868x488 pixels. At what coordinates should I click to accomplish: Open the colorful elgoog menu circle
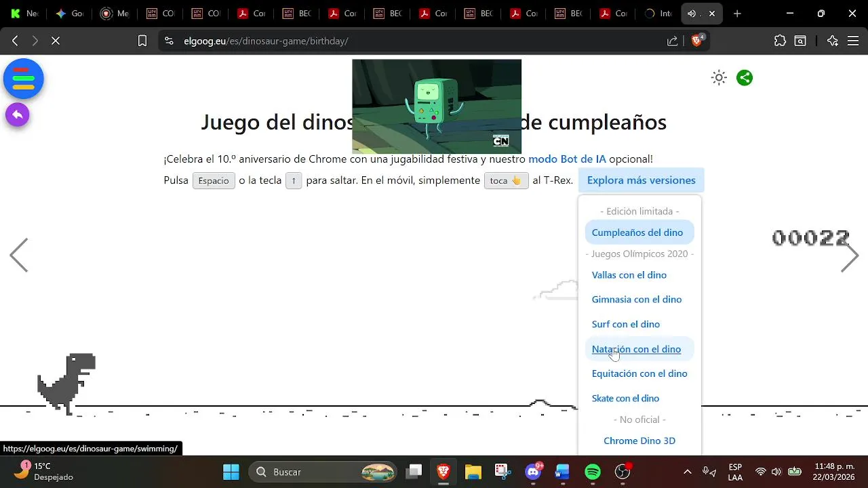click(24, 79)
